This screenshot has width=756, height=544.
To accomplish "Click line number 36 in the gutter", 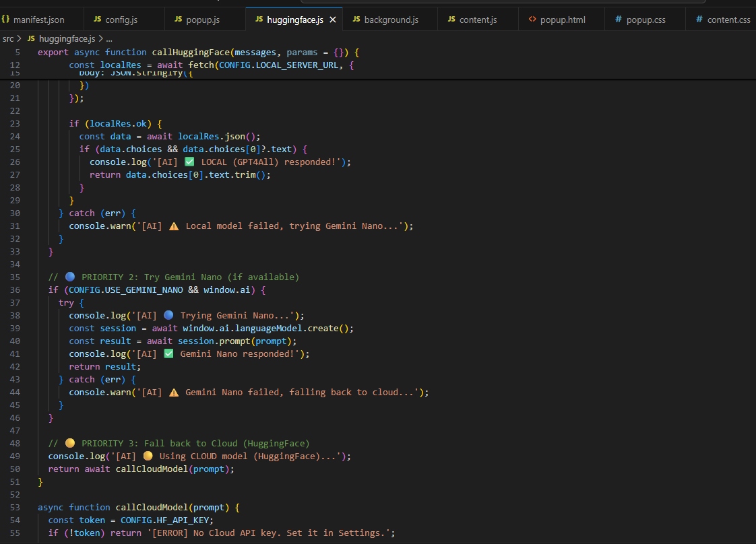I will click(x=15, y=290).
